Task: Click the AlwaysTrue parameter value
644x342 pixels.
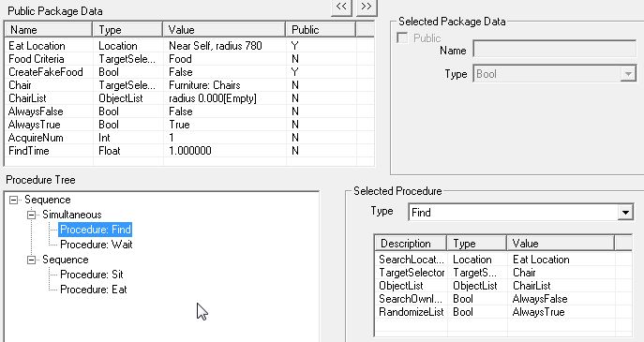Action: pyautogui.click(x=538, y=312)
